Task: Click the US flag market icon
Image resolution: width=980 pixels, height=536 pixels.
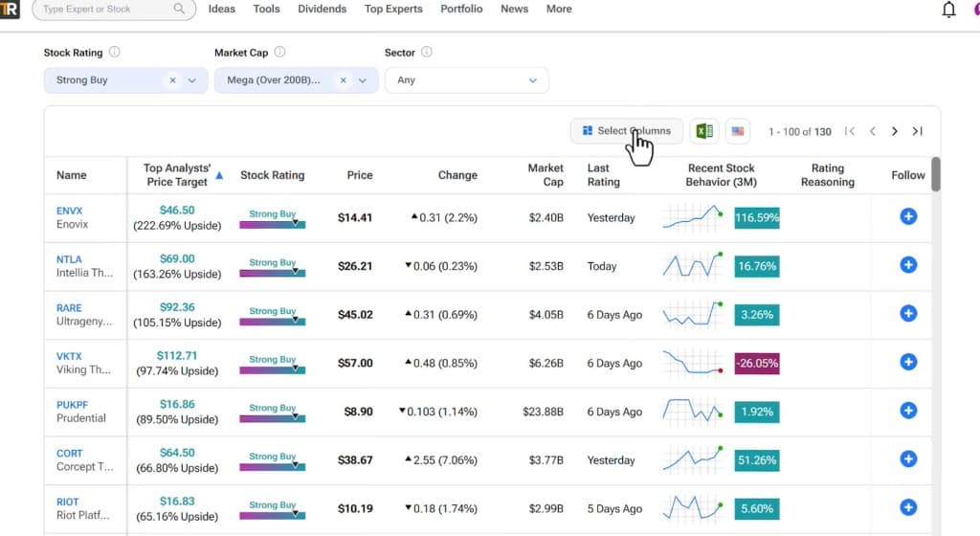Action: pyautogui.click(x=738, y=131)
